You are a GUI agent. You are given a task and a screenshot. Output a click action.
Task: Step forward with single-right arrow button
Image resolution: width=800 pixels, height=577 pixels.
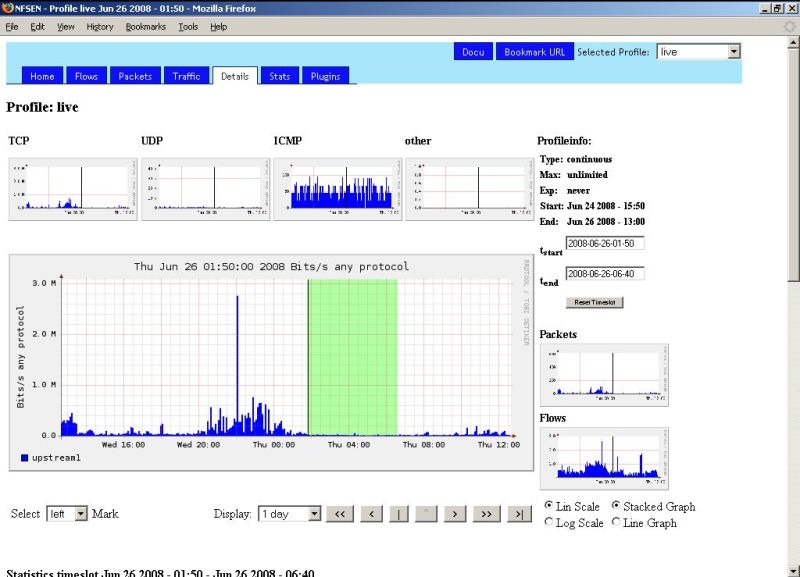pos(455,514)
